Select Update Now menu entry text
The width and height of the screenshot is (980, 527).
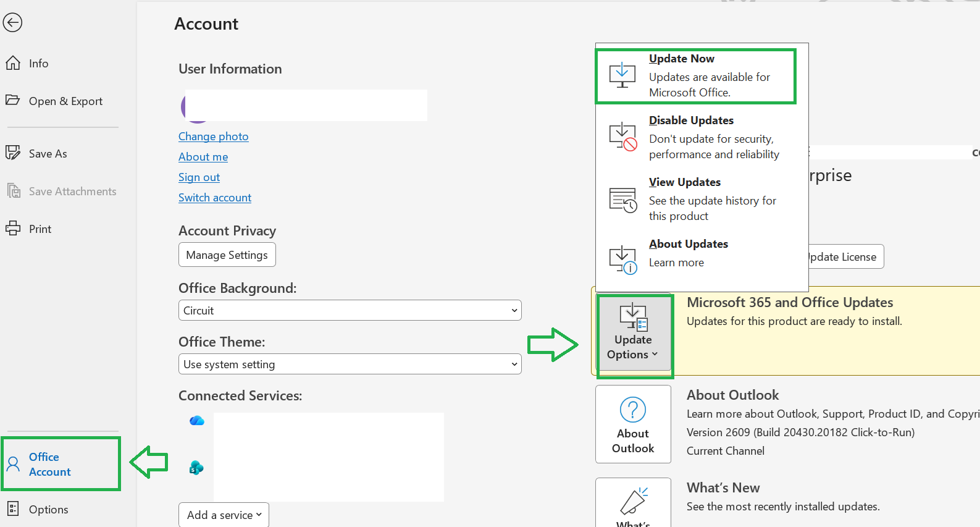pyautogui.click(x=709, y=75)
